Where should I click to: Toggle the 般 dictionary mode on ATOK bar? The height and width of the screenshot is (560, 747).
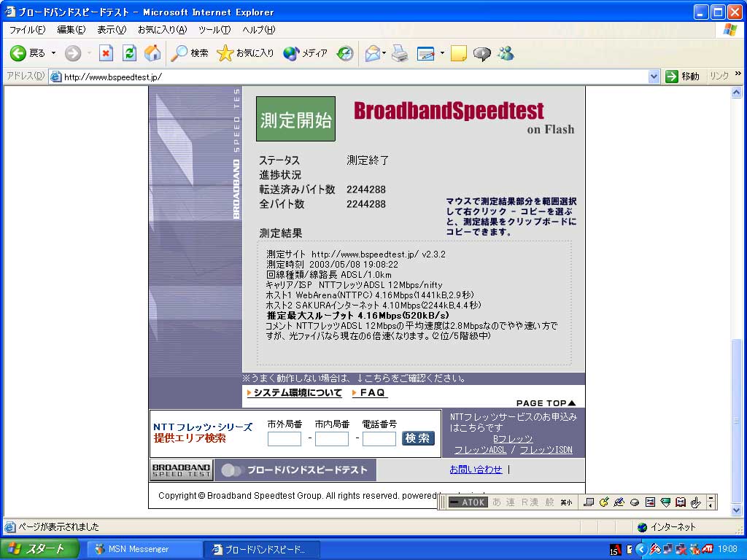pyautogui.click(x=550, y=502)
